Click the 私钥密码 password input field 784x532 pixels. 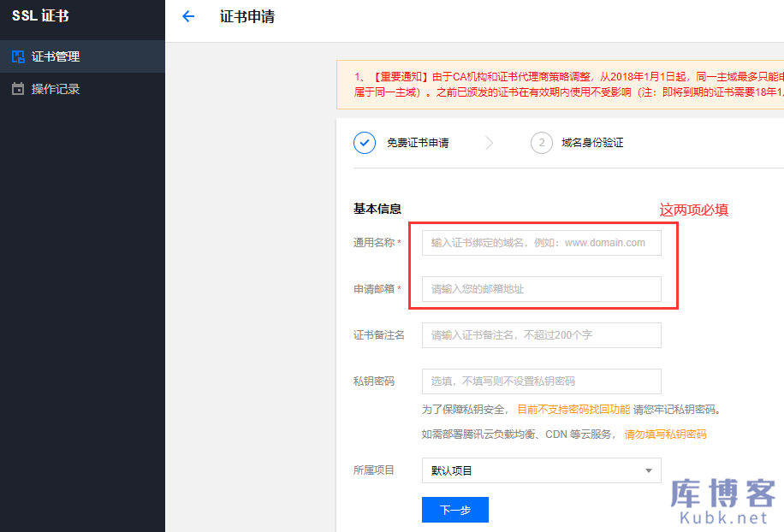tap(541, 381)
